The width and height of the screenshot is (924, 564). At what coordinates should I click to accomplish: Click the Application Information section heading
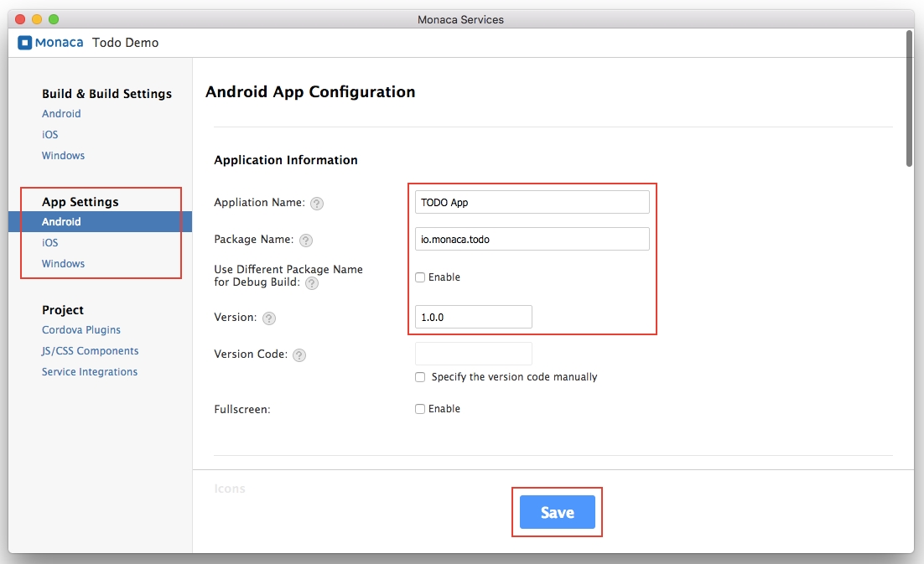coord(286,160)
